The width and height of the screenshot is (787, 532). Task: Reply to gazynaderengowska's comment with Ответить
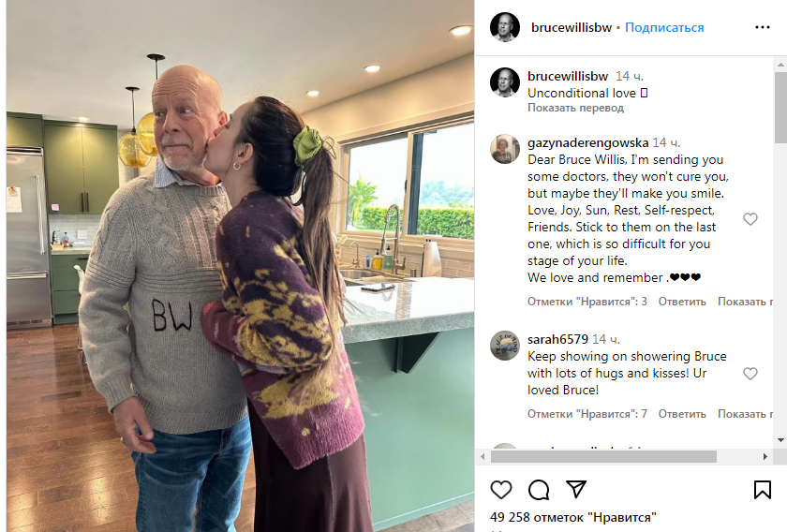point(682,302)
